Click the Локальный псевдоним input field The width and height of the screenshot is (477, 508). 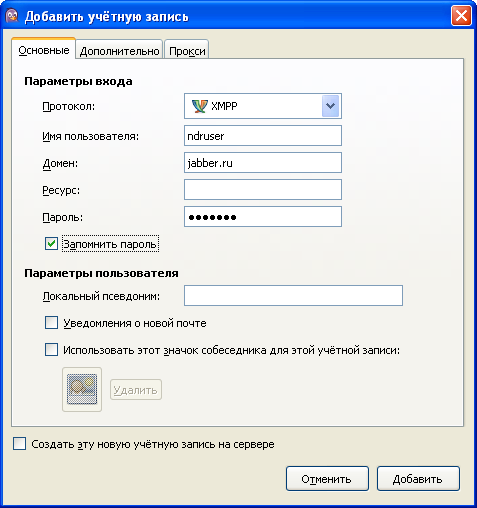(293, 295)
